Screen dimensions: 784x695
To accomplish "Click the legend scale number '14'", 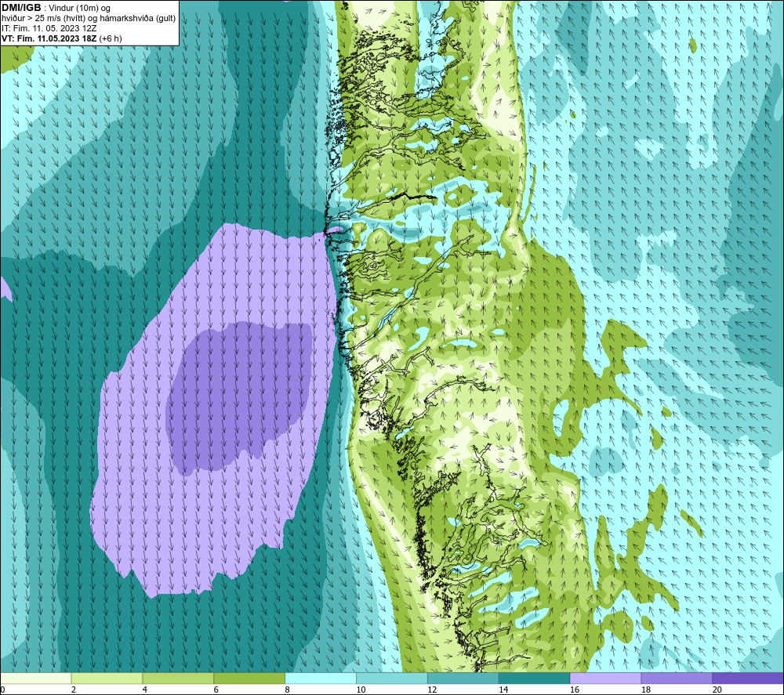I will pos(503,690).
